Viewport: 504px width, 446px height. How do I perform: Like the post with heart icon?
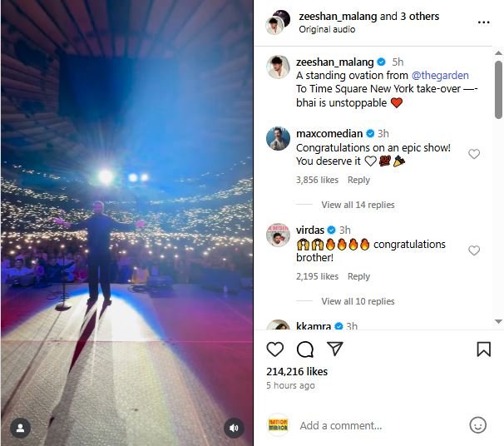(275, 349)
